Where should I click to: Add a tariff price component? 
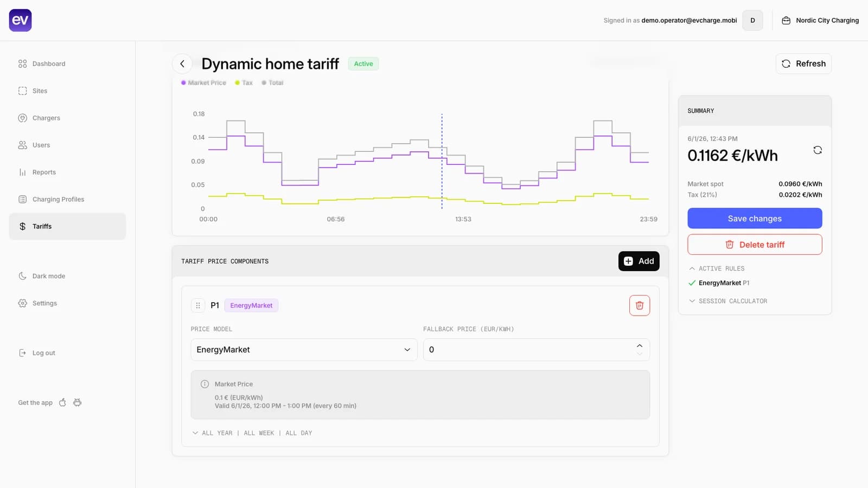pyautogui.click(x=639, y=261)
